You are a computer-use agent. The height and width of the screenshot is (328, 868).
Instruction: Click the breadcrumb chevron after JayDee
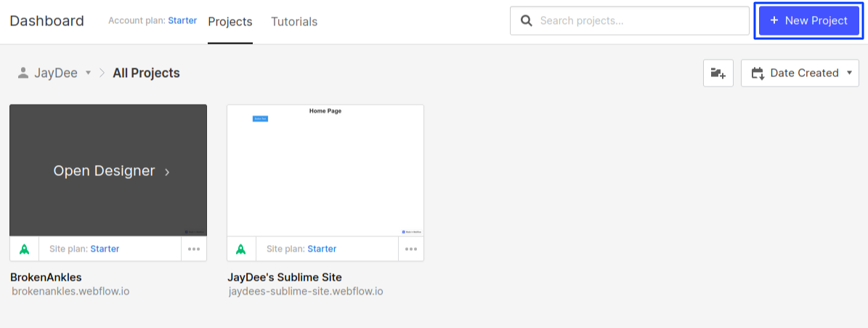(102, 73)
